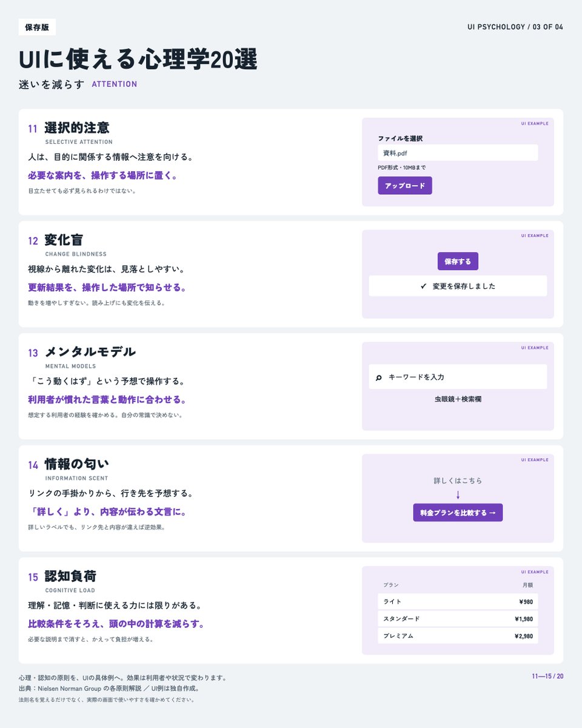Viewport: 582px width, 728px height.
Task: Click the ¥2,980 price
Action: click(524, 636)
